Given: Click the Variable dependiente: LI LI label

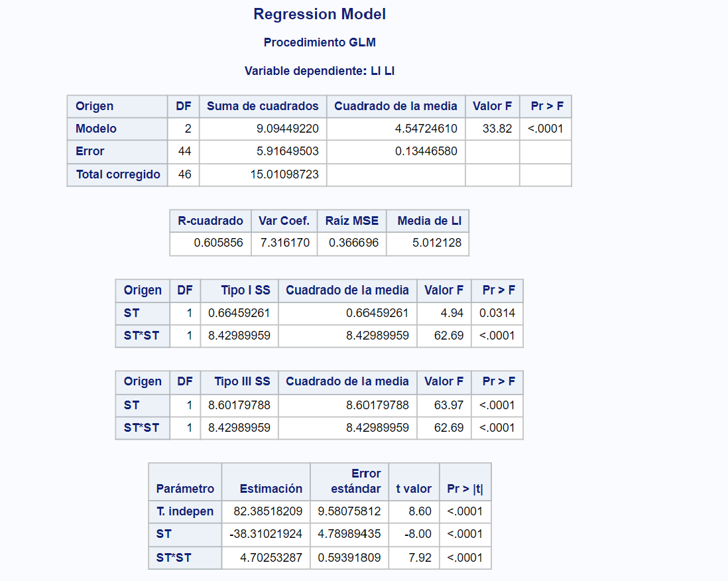Looking at the screenshot, I should (319, 70).
